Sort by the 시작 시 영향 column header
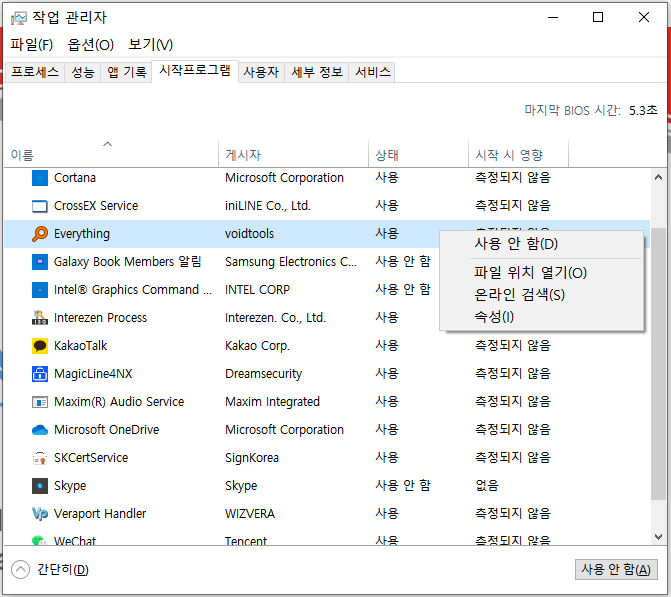Viewport: 671px width, 597px height. [x=519, y=154]
